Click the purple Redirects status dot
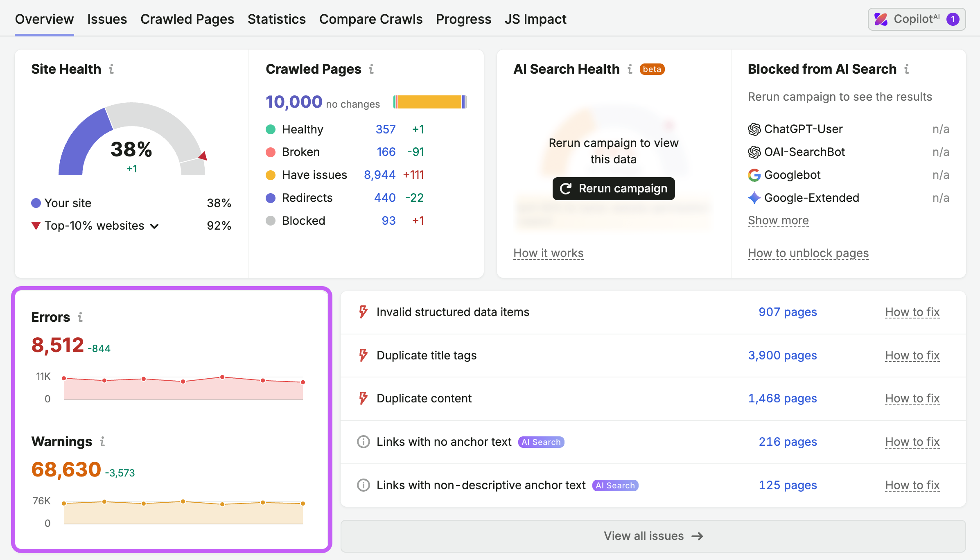 tap(271, 198)
